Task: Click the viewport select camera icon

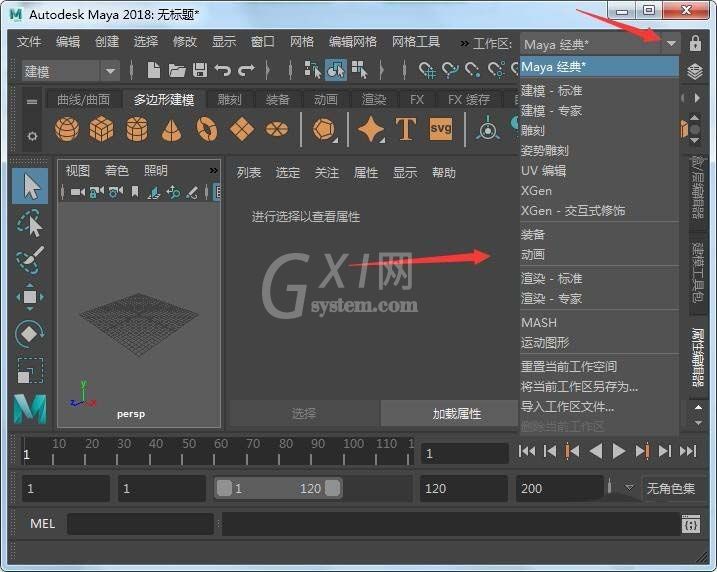Action: [x=77, y=192]
